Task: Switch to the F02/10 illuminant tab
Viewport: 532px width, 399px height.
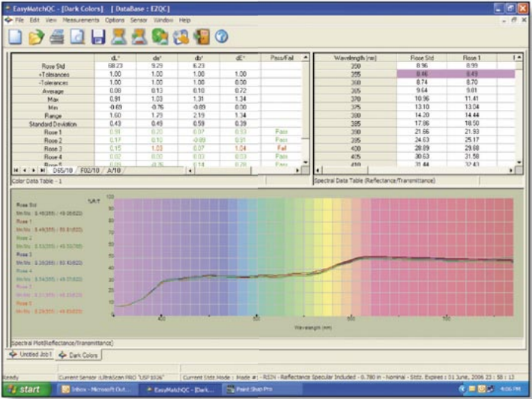Action: (x=91, y=171)
